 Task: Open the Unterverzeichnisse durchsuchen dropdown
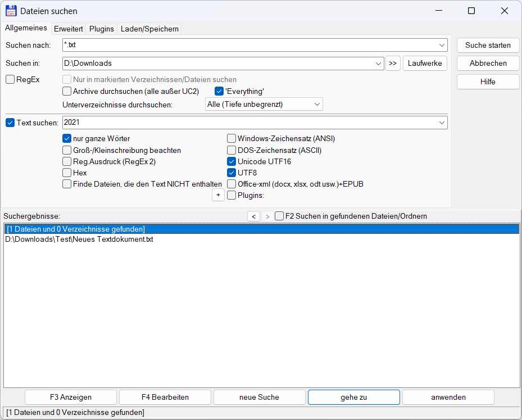tap(264, 104)
